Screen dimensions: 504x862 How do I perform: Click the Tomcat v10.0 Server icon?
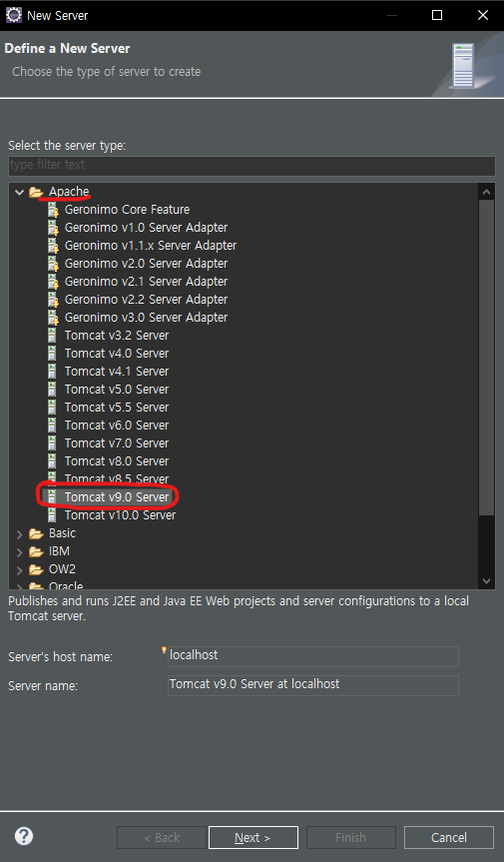[52, 515]
